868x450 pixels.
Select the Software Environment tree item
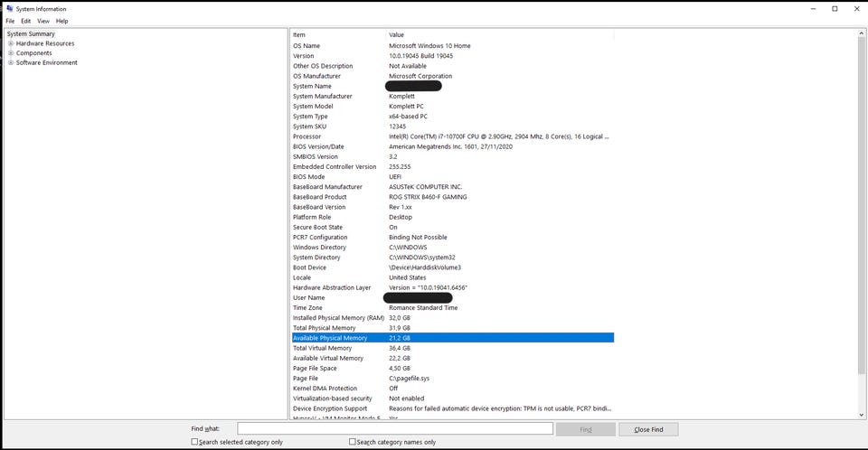46,62
